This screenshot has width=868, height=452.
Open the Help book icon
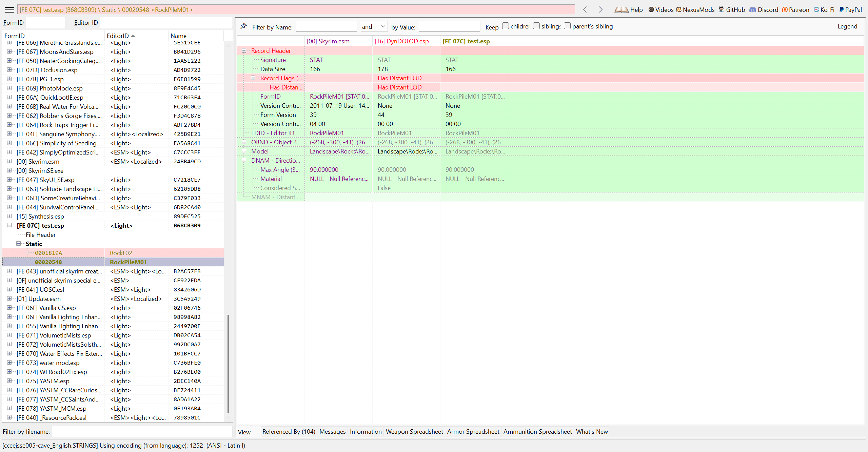pyautogui.click(x=622, y=9)
